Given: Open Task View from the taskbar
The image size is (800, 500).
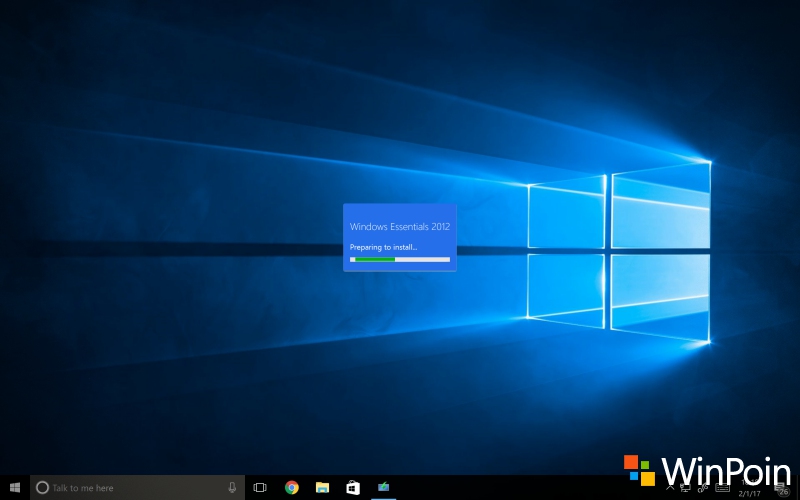Looking at the screenshot, I should pyautogui.click(x=260, y=488).
